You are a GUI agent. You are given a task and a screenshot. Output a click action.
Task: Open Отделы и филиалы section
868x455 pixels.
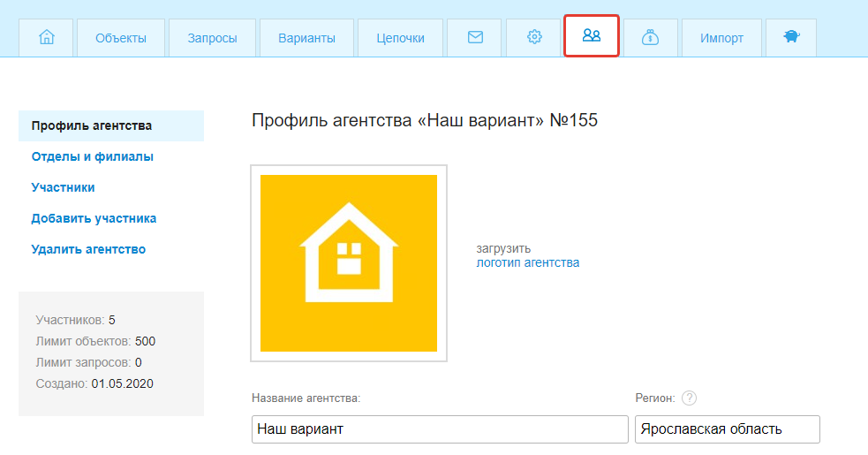tap(93, 156)
